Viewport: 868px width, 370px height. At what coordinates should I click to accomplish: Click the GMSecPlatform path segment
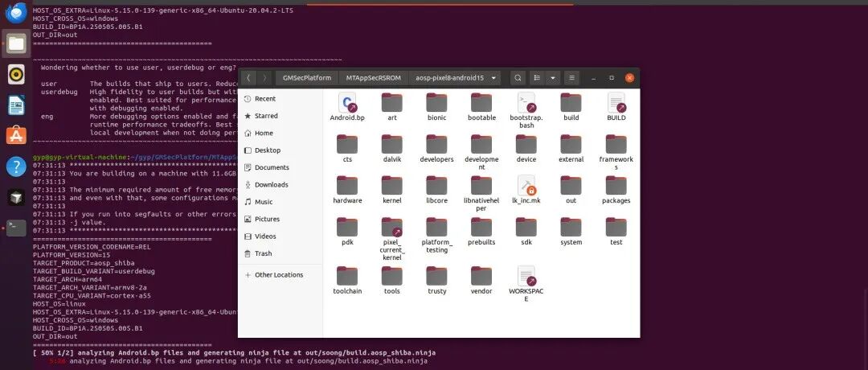click(x=307, y=78)
